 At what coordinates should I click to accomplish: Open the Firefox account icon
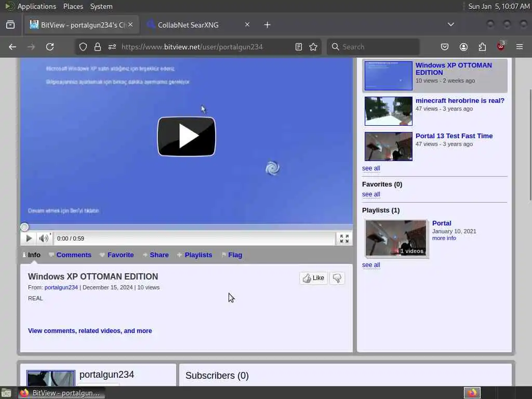(463, 47)
